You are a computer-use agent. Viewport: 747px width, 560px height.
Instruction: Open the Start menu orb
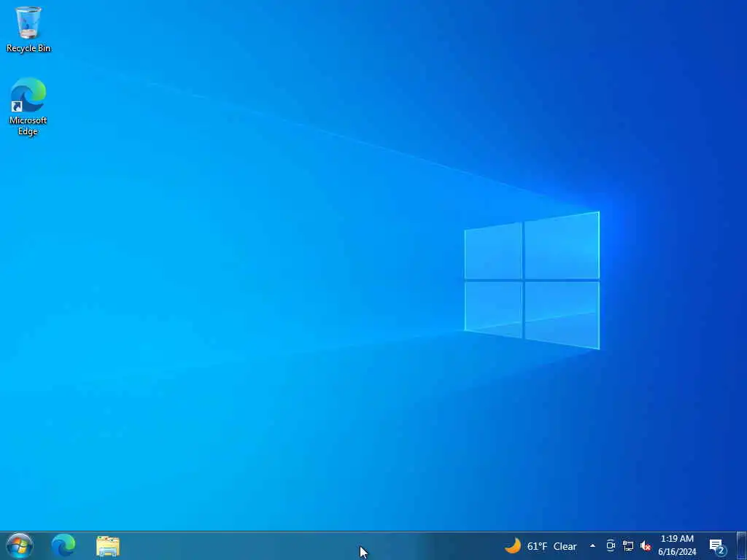[x=20, y=545]
